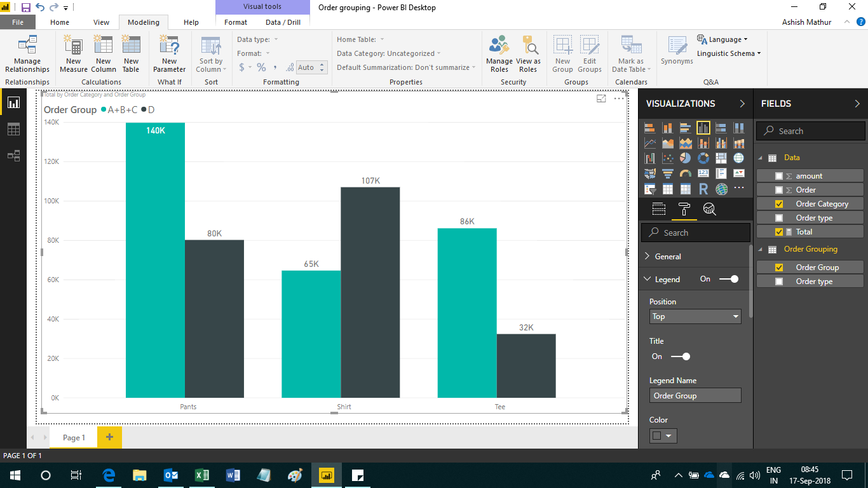Check the Order field under Data
The image size is (868, 488).
point(779,190)
